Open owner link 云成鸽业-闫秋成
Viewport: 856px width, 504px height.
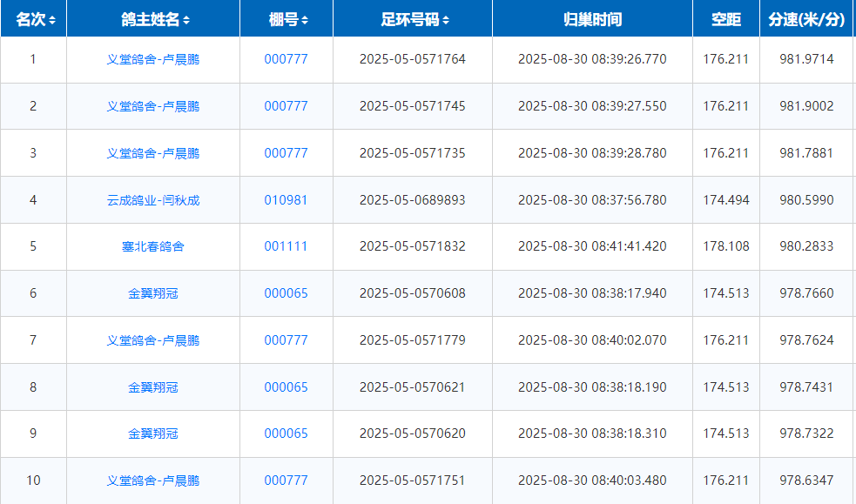(x=153, y=200)
